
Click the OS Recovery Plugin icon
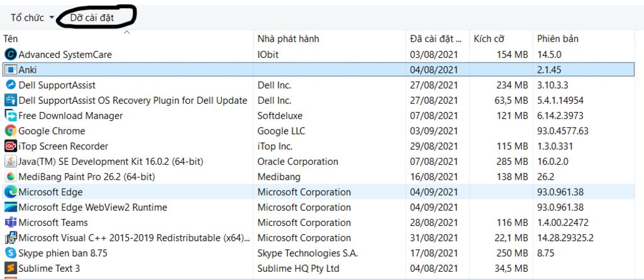11,100
